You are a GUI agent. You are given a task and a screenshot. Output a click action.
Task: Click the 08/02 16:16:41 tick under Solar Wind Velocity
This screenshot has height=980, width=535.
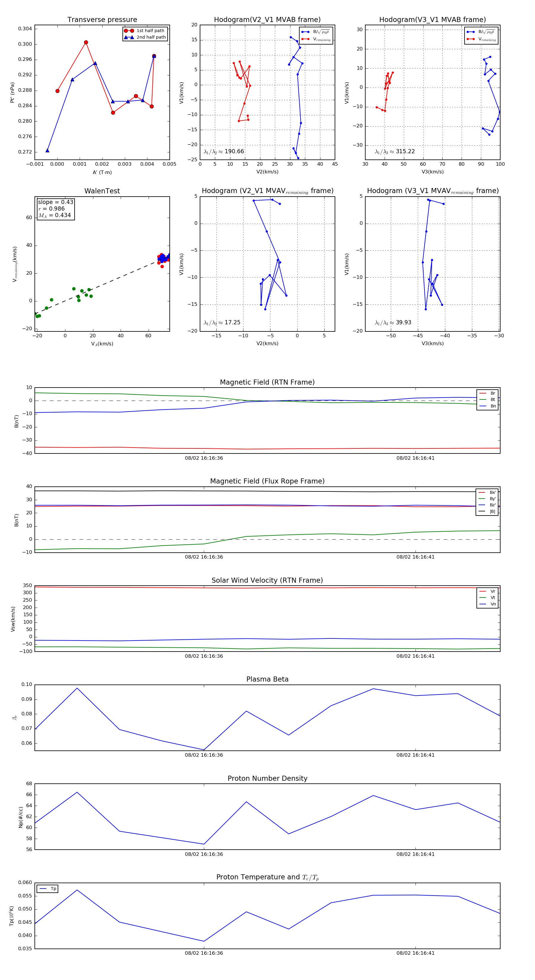416,656
